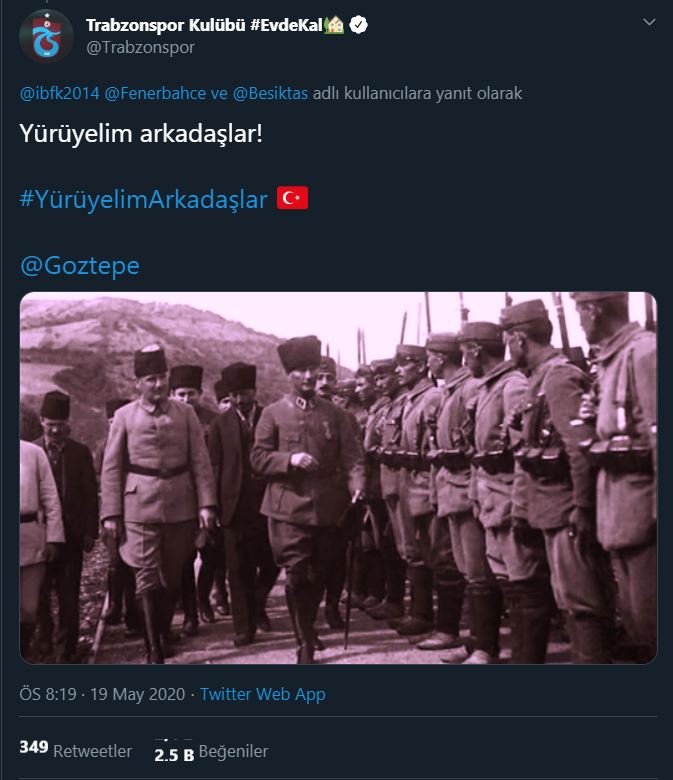Image resolution: width=673 pixels, height=780 pixels.
Task: View the 349 Retweetler list
Action: point(76,750)
